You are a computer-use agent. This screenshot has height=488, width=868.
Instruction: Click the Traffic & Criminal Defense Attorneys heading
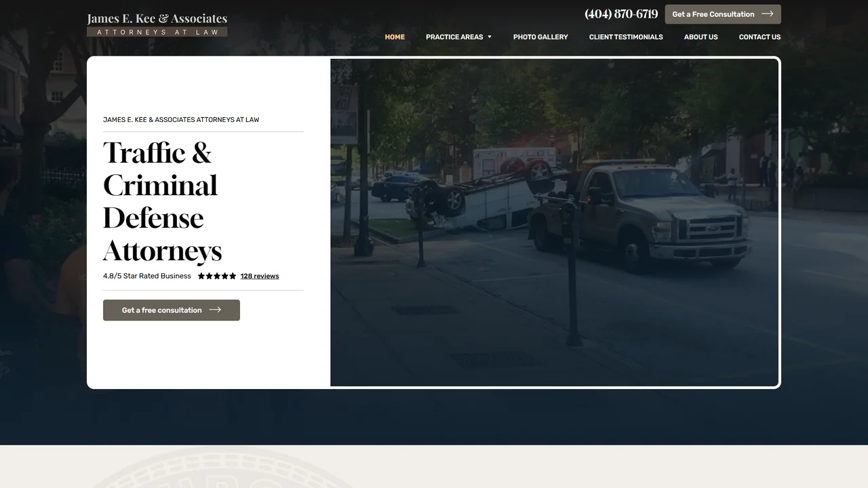(x=163, y=201)
